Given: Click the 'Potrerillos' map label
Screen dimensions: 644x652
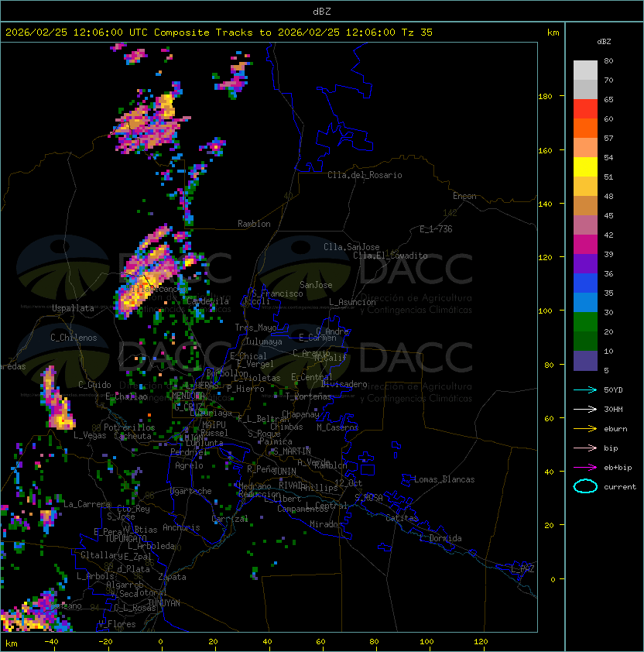Looking at the screenshot, I should tap(129, 427).
